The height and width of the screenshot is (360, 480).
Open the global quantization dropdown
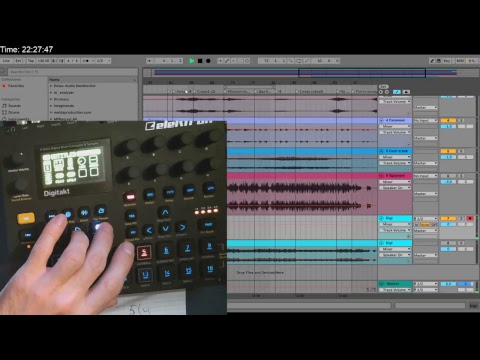pyautogui.click(x=103, y=61)
